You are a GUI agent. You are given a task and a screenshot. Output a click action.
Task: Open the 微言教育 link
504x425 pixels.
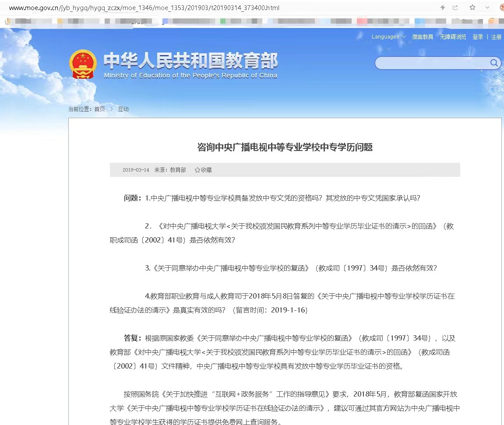pos(423,37)
